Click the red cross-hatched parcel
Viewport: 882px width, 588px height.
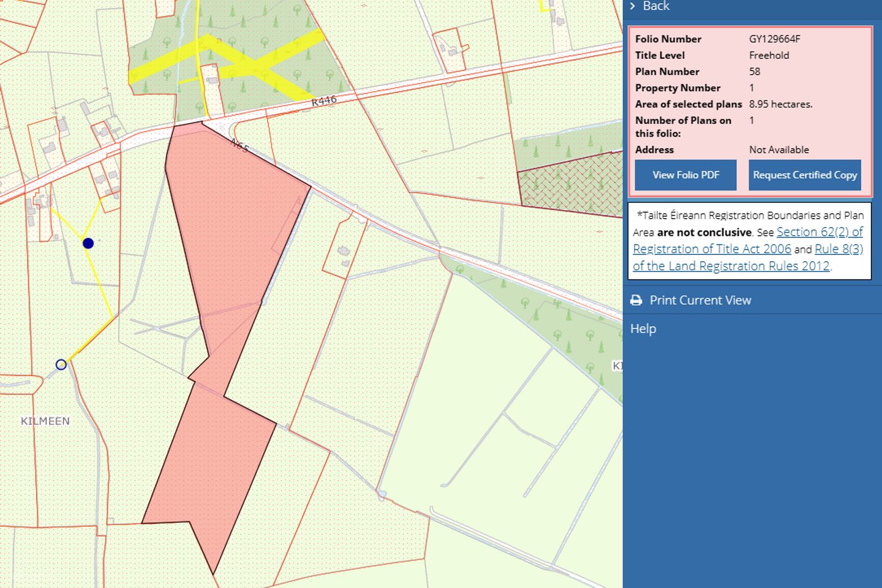(x=570, y=184)
